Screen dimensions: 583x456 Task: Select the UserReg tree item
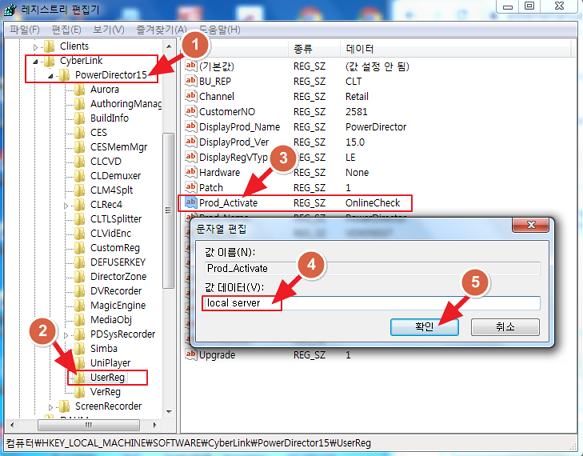click(107, 378)
